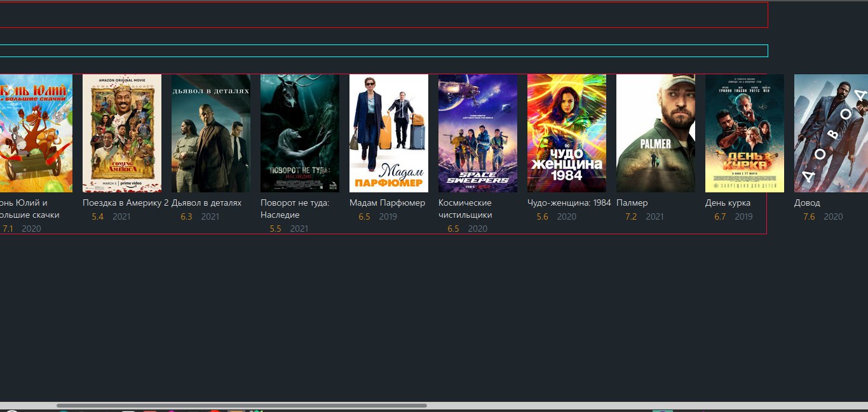Open the День курка poster
This screenshot has height=412, width=868.
[x=745, y=133]
